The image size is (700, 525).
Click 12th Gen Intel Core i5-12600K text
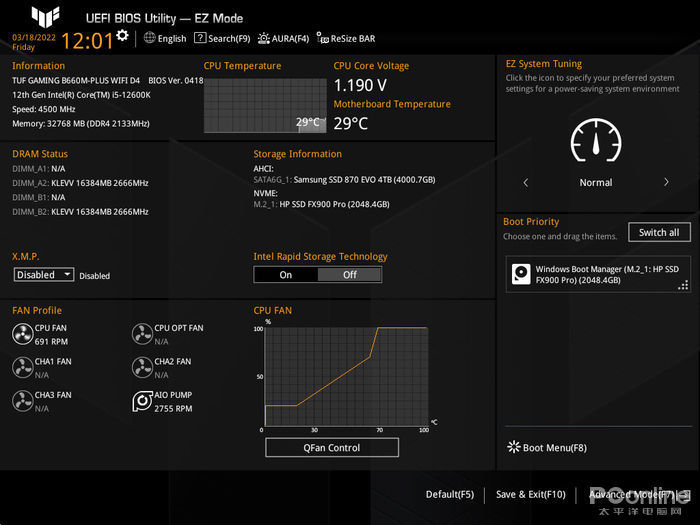81,95
